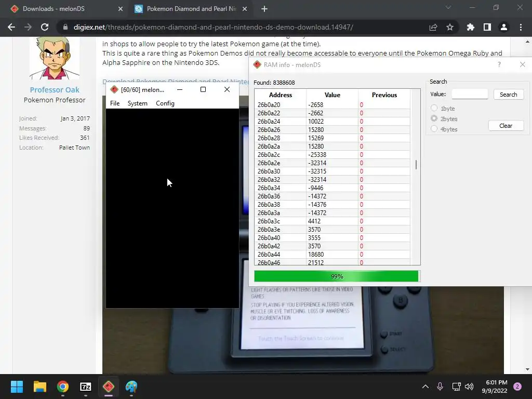Open the notification count badge

point(517,387)
